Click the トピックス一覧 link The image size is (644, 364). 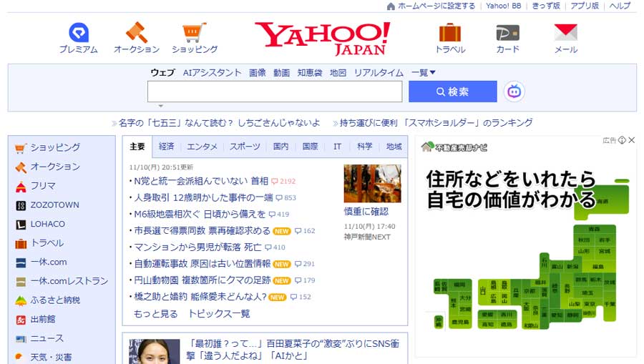pyautogui.click(x=219, y=314)
